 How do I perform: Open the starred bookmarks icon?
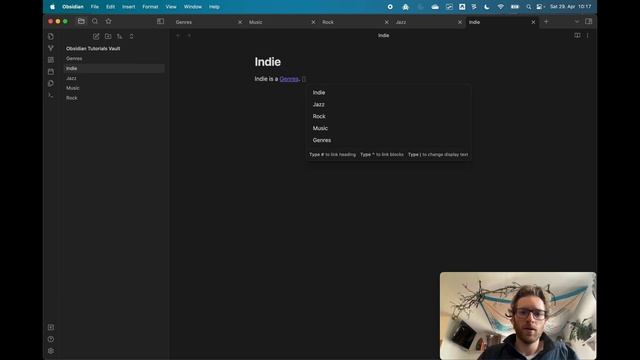109,21
